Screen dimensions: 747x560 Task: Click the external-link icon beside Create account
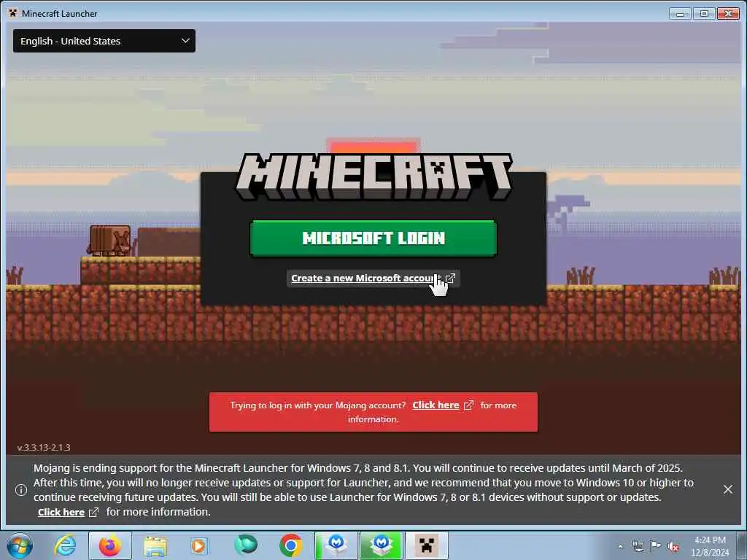point(450,278)
